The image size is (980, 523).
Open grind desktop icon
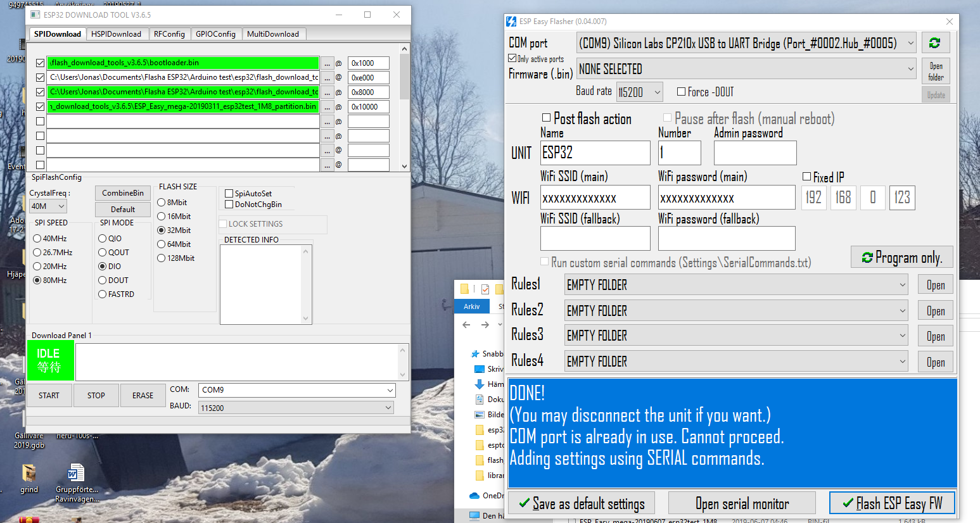[29, 478]
